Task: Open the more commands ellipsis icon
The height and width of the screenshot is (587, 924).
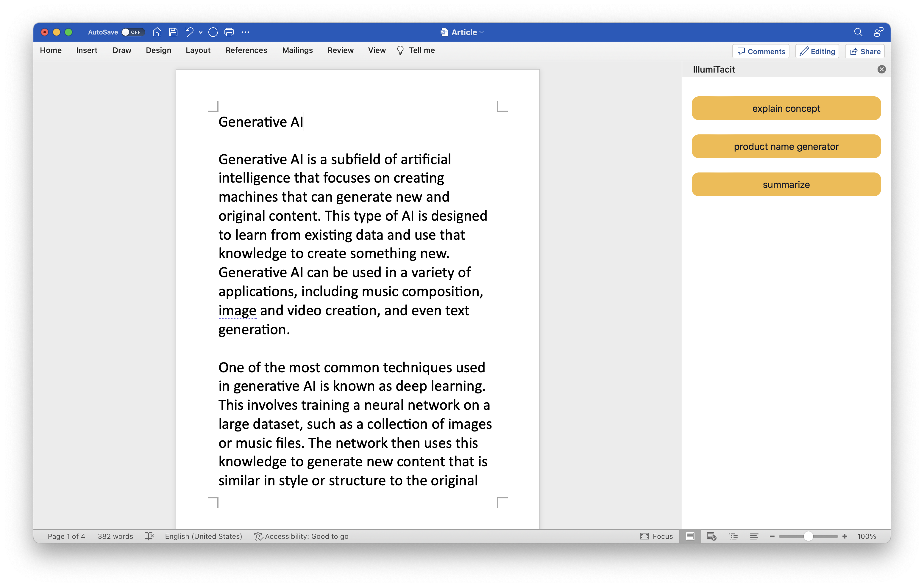Action: click(x=246, y=32)
